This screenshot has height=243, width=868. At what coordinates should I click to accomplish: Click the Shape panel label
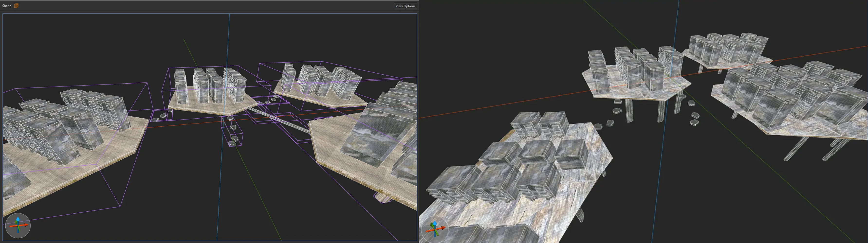click(7, 6)
